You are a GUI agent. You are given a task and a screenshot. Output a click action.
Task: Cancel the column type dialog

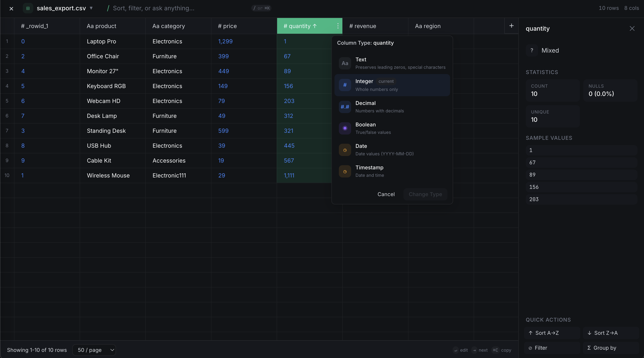[386, 194]
